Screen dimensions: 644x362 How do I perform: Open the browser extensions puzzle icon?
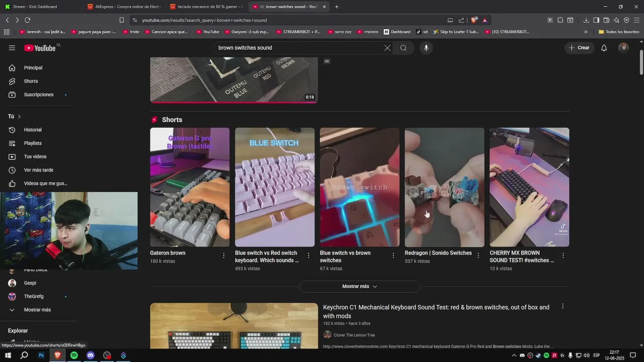pyautogui.click(x=560, y=20)
